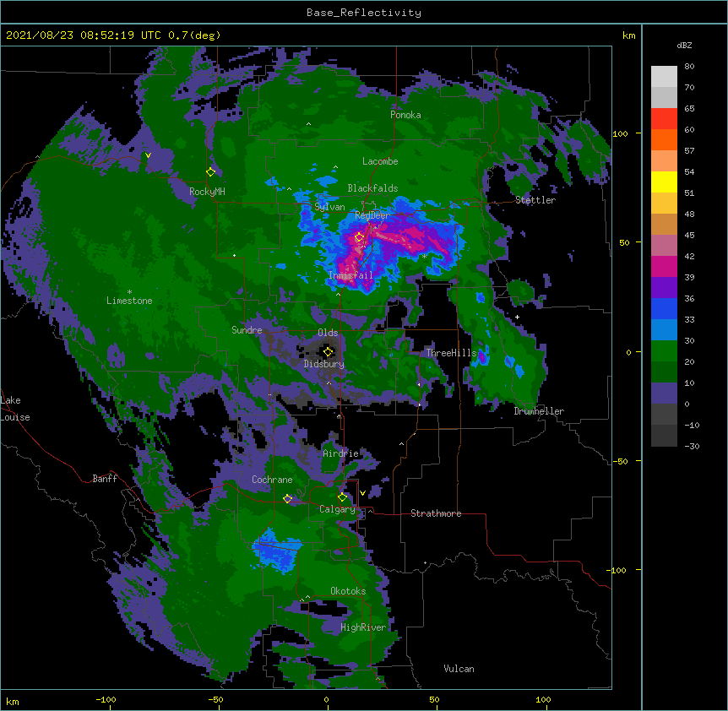
Task: Click the yellow diamond marker above RockyMH
Action: [210, 171]
